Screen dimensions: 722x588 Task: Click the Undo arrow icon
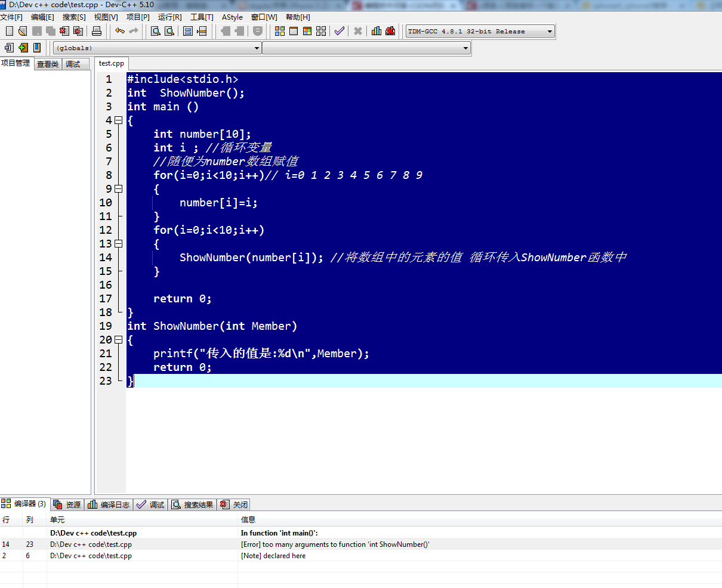tap(120, 31)
